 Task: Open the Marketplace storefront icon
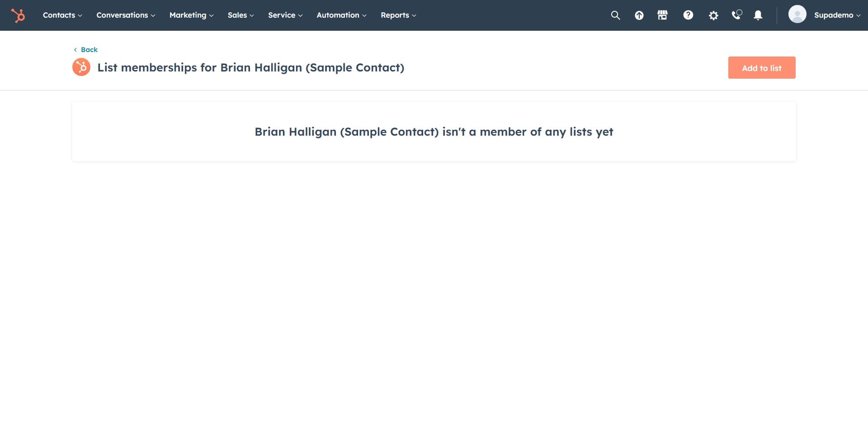pos(662,15)
